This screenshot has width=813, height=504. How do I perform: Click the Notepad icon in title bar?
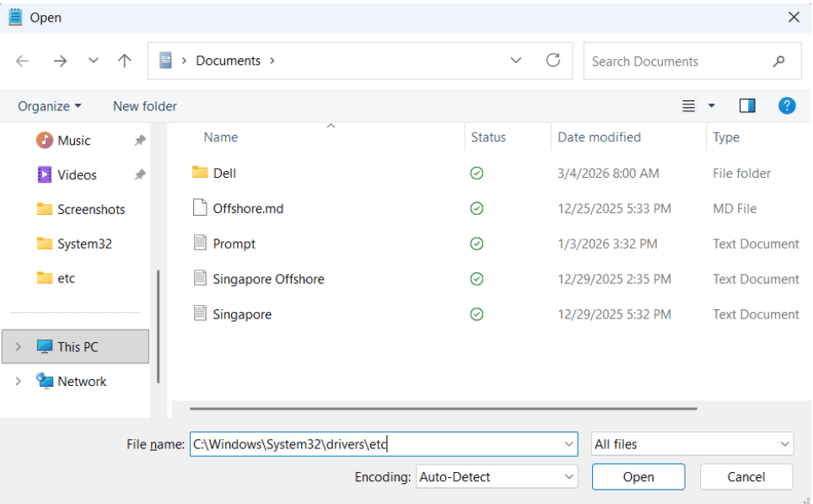click(x=15, y=17)
